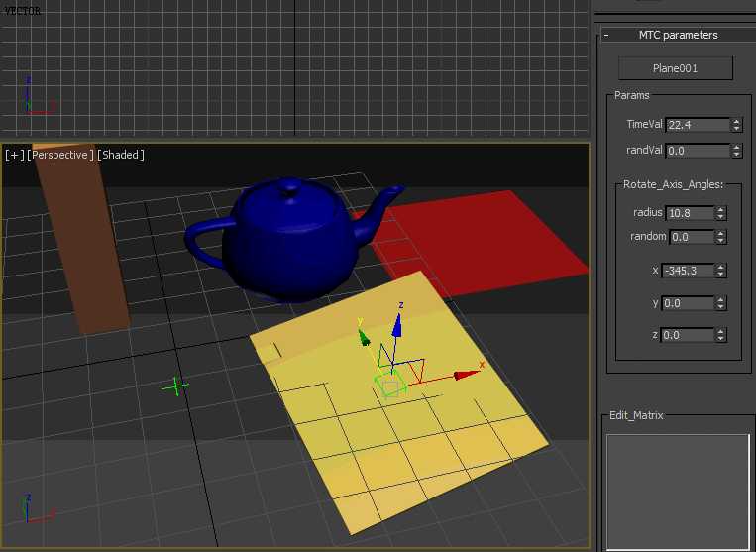
Task: Click the TimeVal input field
Action: pos(698,125)
